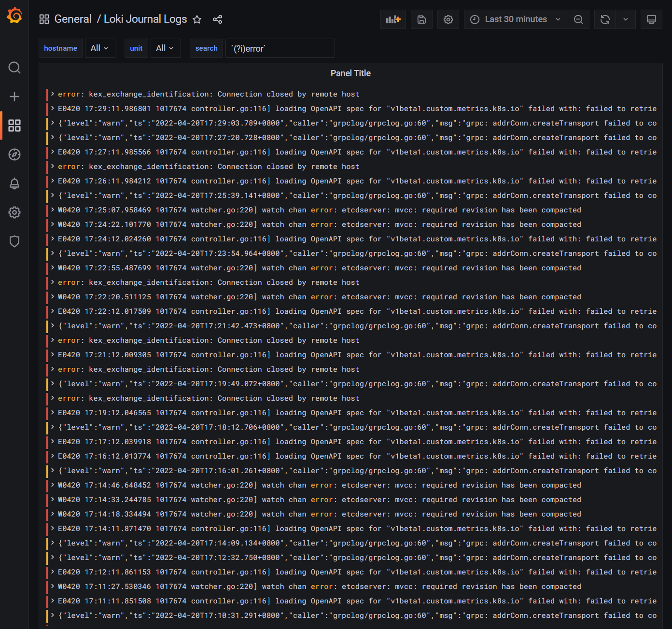This screenshot has height=629, width=672.
Task: Open dashboard settings gear icon
Action: [448, 19]
